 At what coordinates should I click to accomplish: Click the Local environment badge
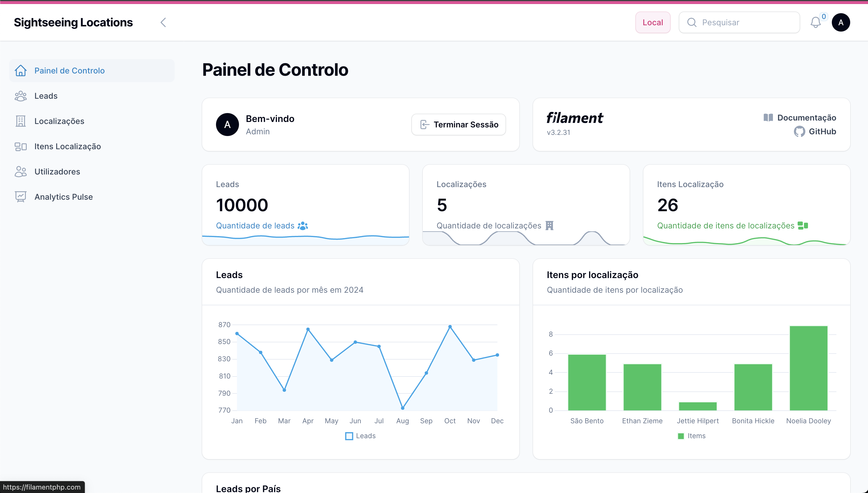point(653,22)
